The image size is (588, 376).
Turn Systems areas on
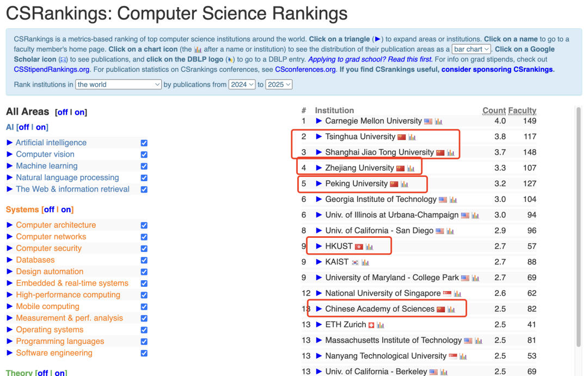(x=66, y=209)
